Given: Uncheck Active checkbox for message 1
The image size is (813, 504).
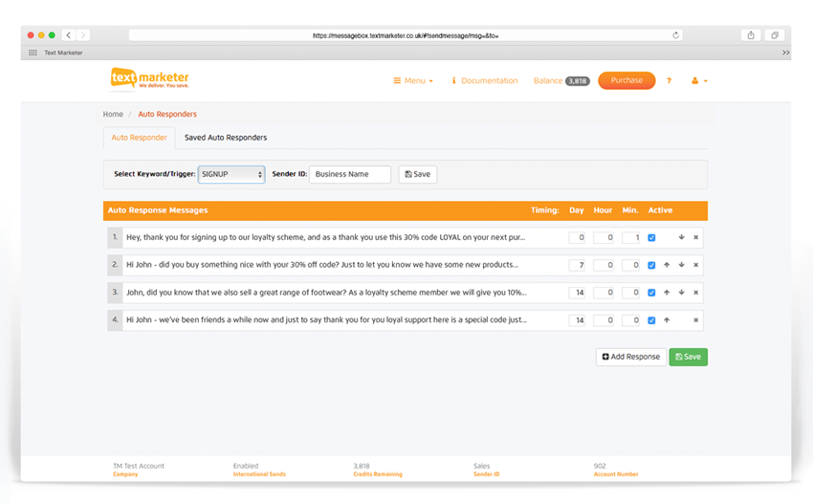Looking at the screenshot, I should tap(651, 237).
